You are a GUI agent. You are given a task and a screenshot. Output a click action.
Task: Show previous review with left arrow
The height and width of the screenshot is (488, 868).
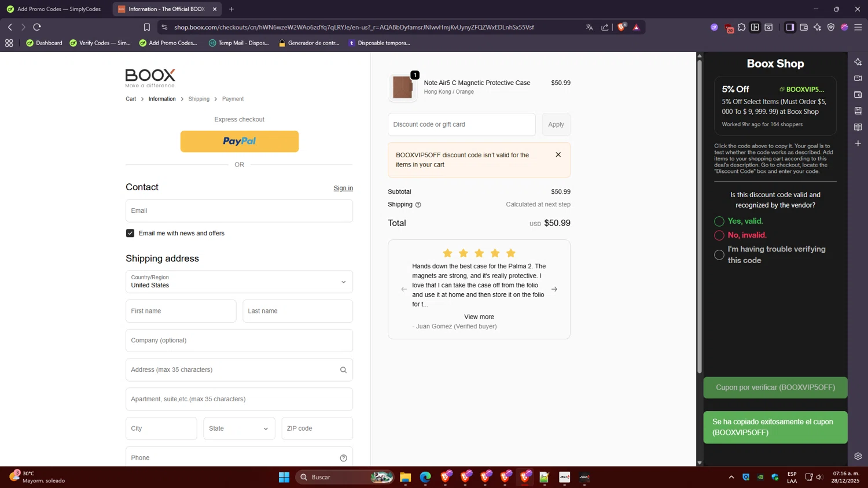click(x=404, y=289)
